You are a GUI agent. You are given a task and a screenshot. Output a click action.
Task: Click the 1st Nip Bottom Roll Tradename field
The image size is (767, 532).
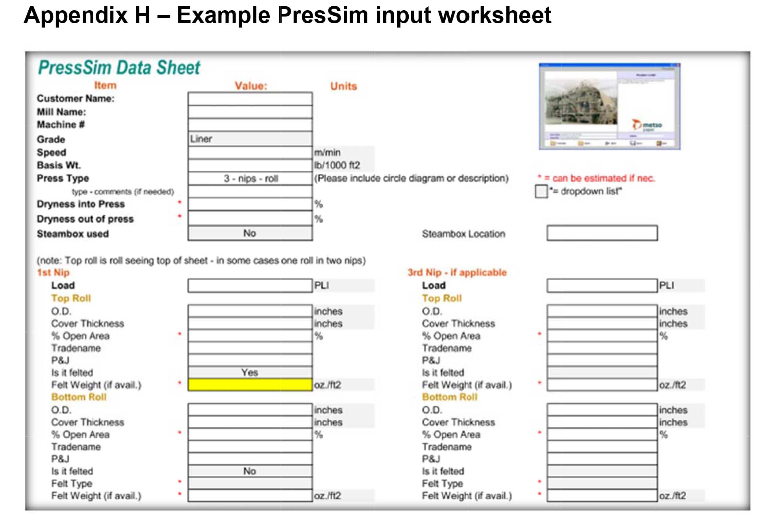point(250,447)
